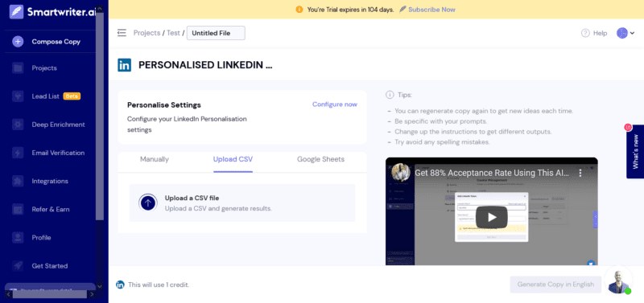The width and height of the screenshot is (644, 303).
Task: Edit the Untitled File name field
Action: tap(216, 33)
